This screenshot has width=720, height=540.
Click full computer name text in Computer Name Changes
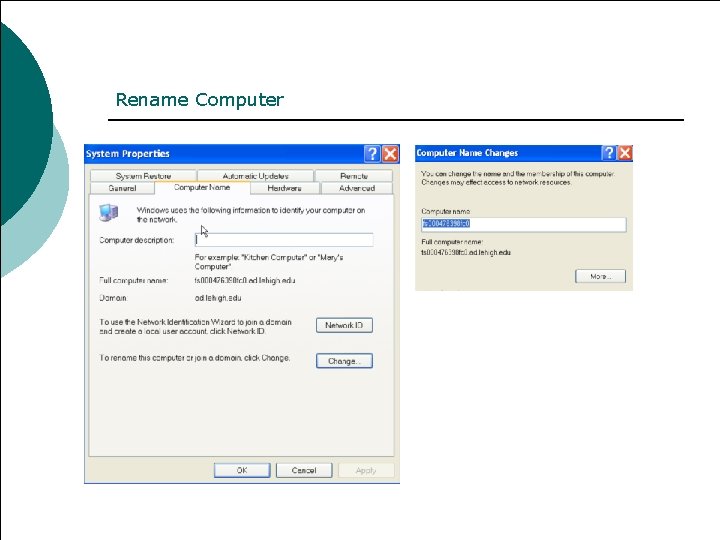pyautogui.click(x=466, y=253)
